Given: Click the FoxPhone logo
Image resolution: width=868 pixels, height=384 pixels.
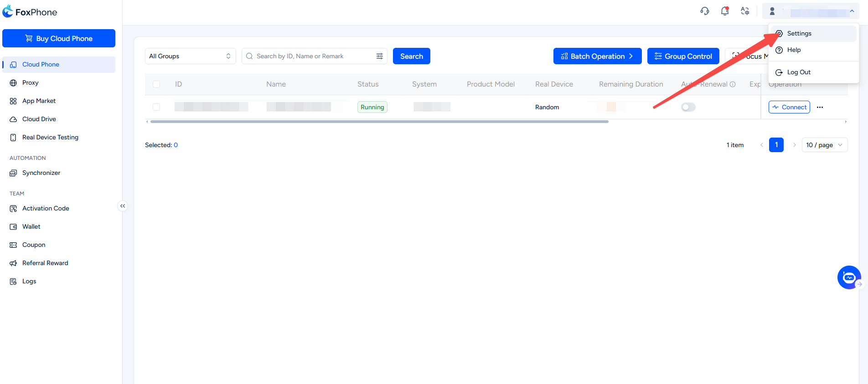Looking at the screenshot, I should point(30,12).
